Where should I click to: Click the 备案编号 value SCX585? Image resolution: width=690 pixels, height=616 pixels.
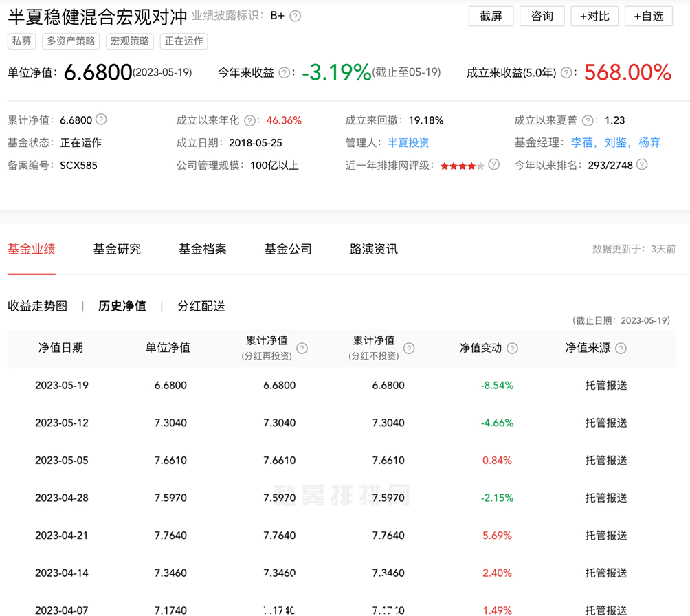pyautogui.click(x=78, y=166)
